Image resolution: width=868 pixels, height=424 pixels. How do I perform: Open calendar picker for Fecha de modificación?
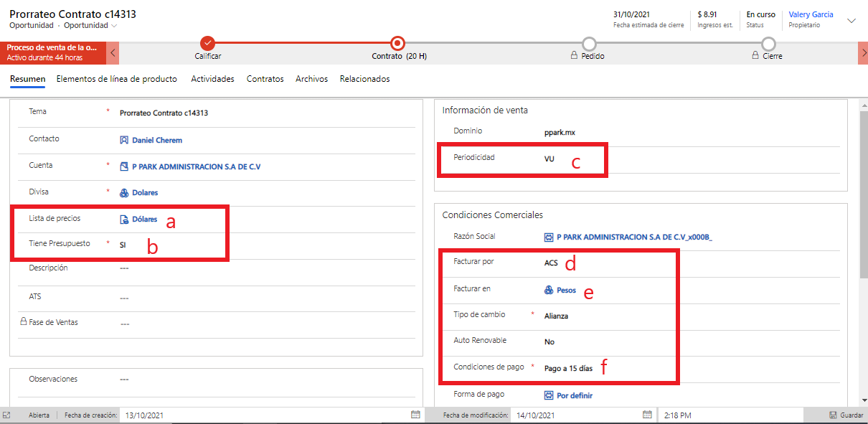click(x=647, y=415)
